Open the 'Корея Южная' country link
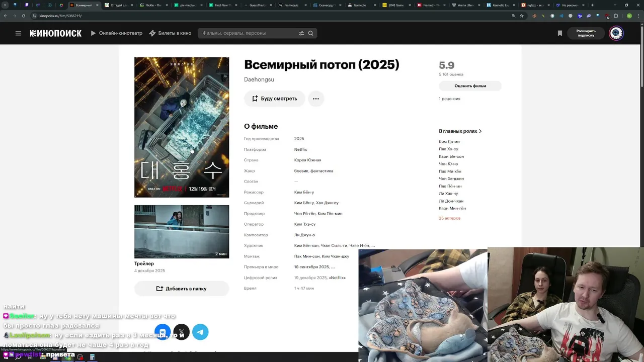Screen dimensions: 644x362 tap(307, 160)
